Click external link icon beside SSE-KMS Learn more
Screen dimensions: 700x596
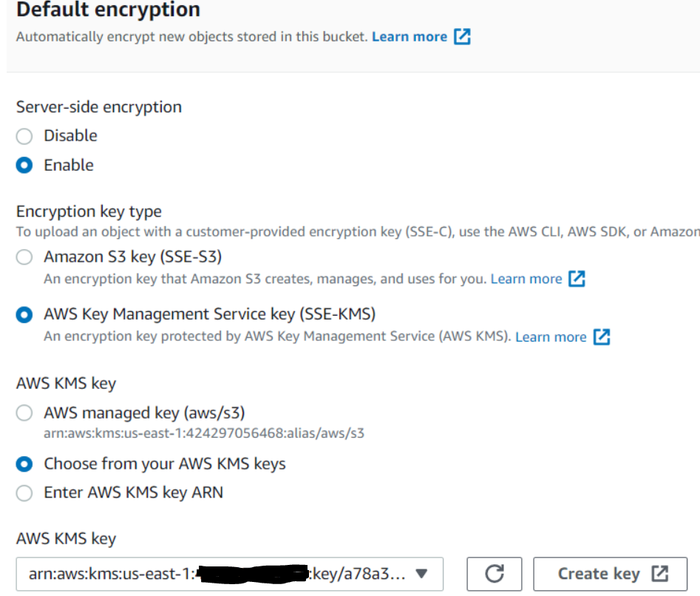point(602,336)
